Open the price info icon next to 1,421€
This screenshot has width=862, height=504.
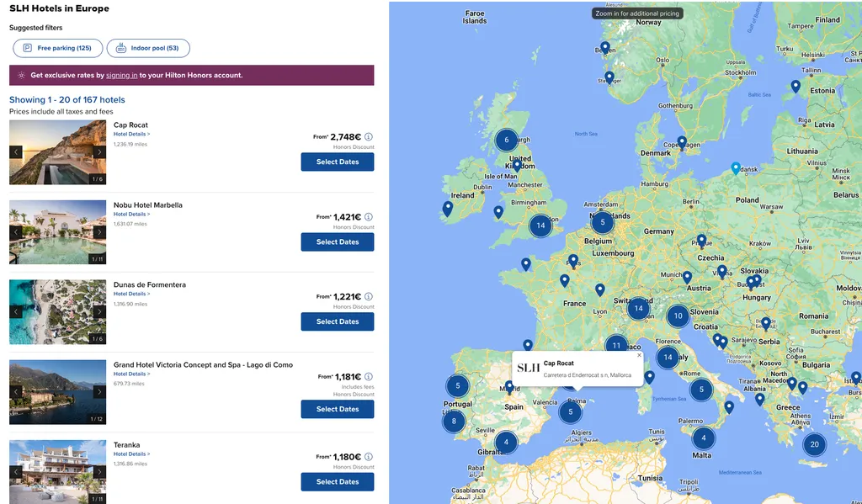369,217
